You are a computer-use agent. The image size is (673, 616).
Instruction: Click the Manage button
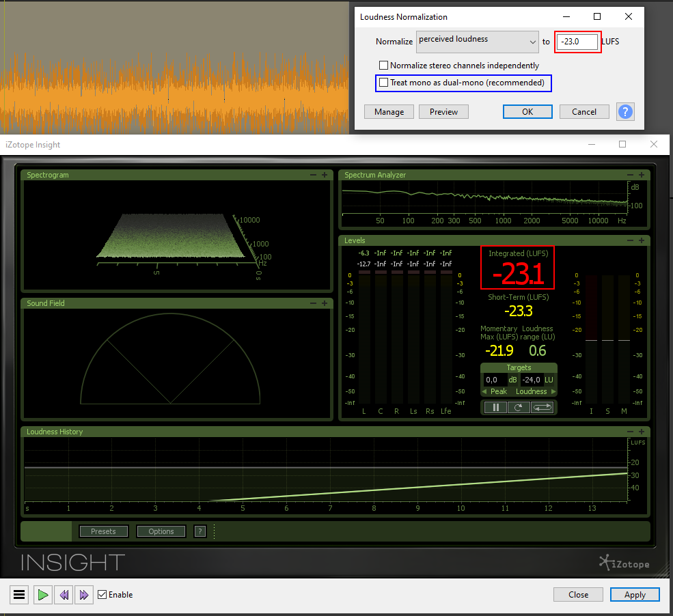coord(388,111)
